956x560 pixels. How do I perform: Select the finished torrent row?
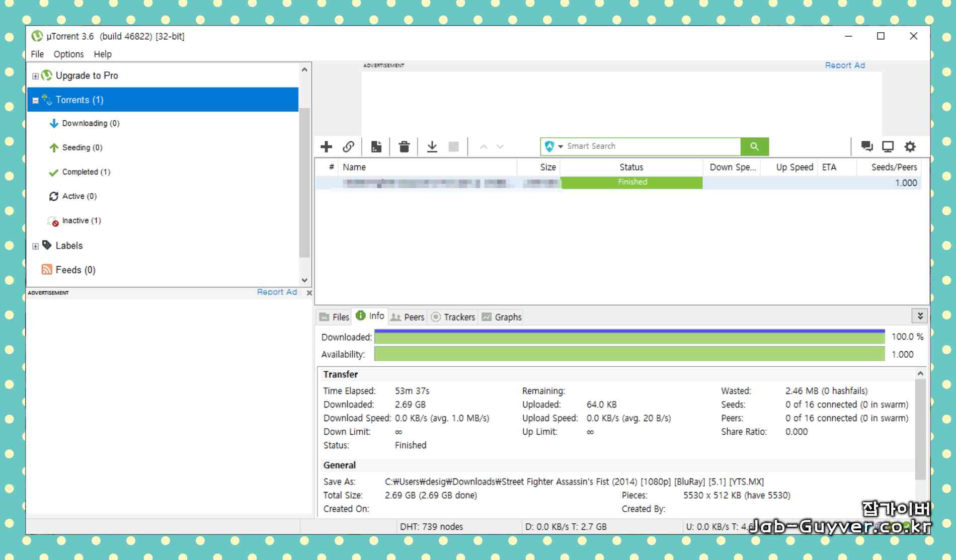point(618,183)
